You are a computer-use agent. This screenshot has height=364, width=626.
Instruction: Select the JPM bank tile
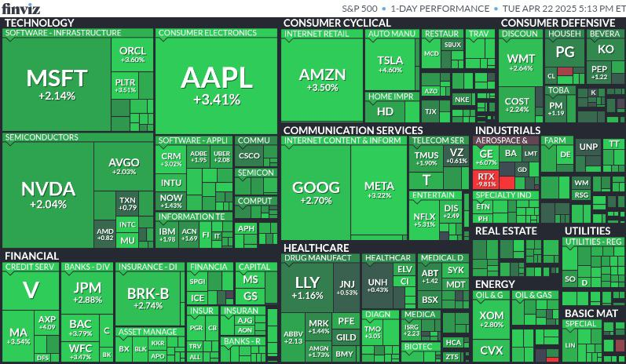point(87,291)
